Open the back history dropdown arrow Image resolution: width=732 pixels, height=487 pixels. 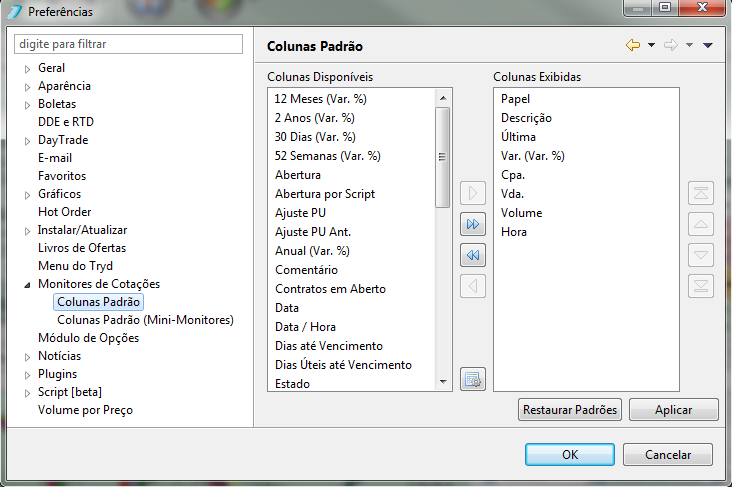[x=651, y=45]
